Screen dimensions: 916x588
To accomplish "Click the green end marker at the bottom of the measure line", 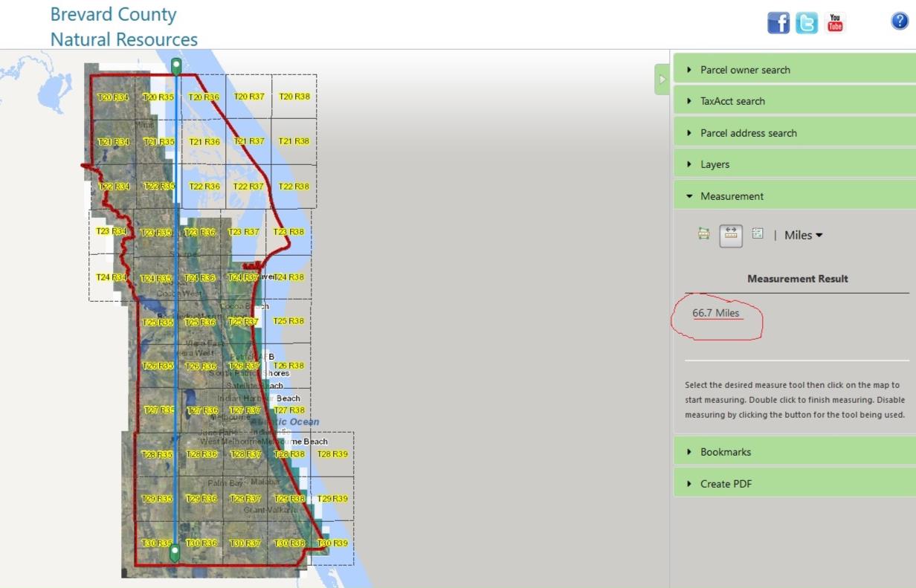I will [x=175, y=553].
